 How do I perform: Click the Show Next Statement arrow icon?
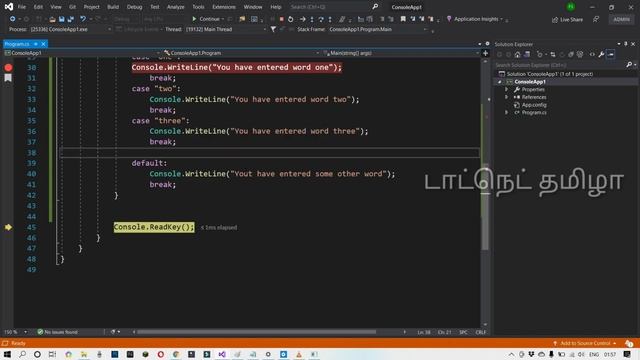click(302, 19)
